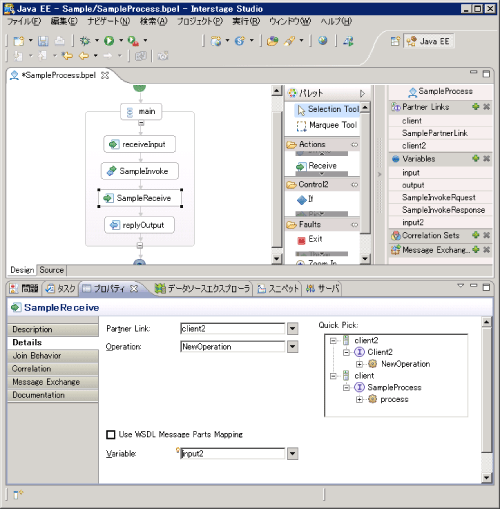This screenshot has height=509, width=500.
Task: Select the main sequence node
Action: 141,111
